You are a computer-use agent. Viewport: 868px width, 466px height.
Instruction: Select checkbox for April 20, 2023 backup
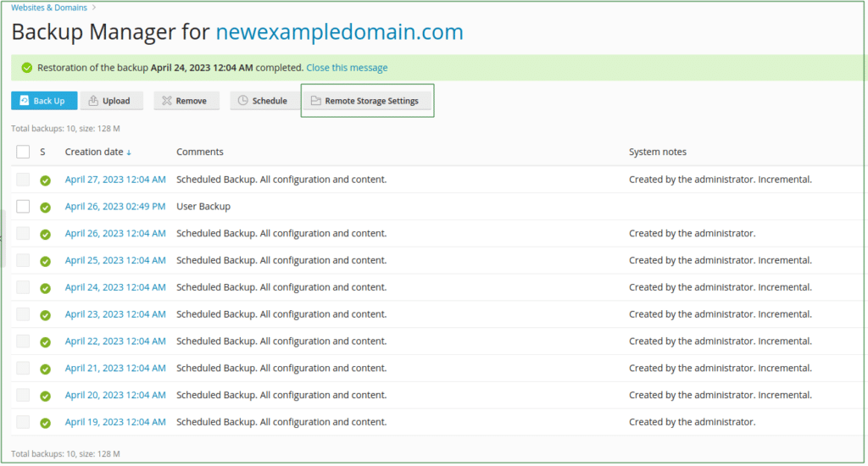23,395
